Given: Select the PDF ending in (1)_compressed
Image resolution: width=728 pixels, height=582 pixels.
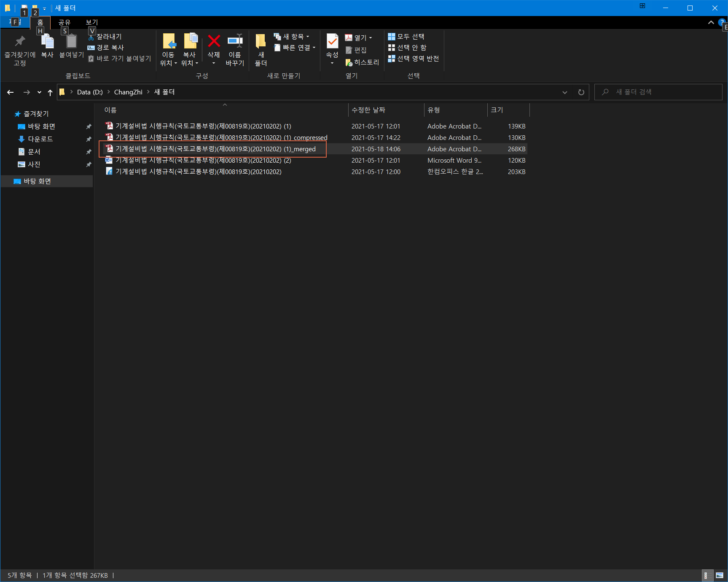Looking at the screenshot, I should pos(315,137).
